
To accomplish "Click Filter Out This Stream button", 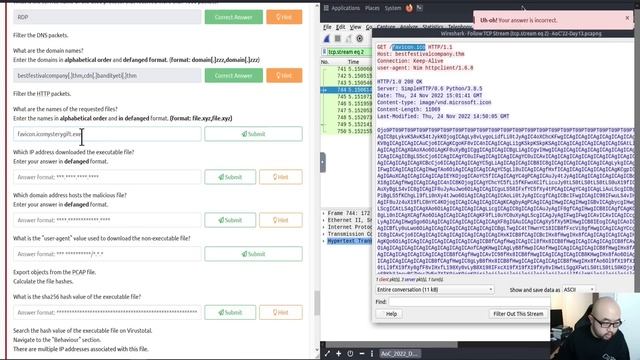I will pos(518,313).
